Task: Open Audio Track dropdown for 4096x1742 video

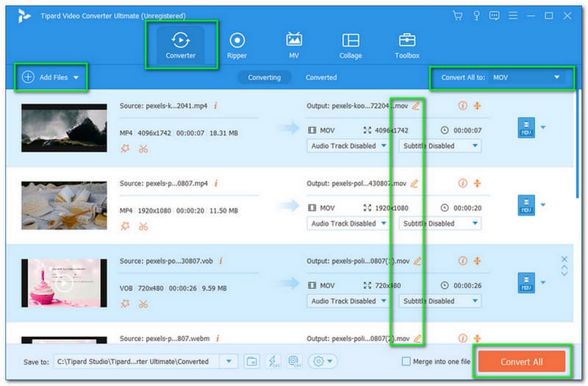Action: point(348,146)
